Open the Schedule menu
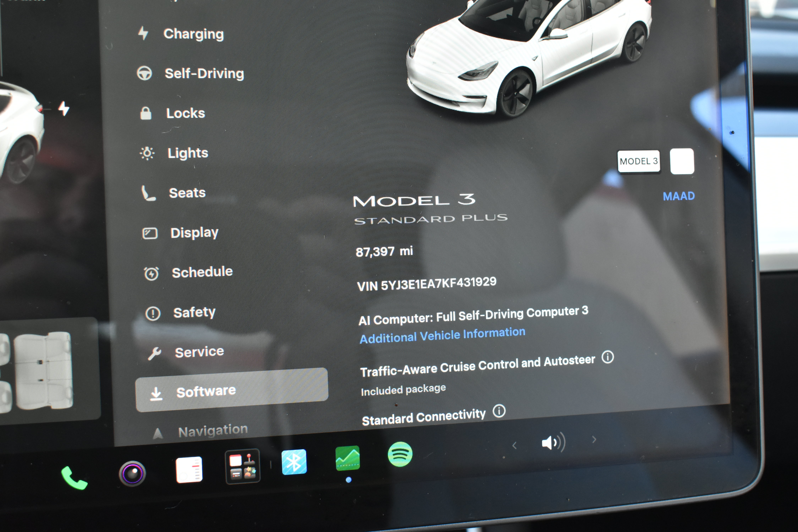 [188, 272]
